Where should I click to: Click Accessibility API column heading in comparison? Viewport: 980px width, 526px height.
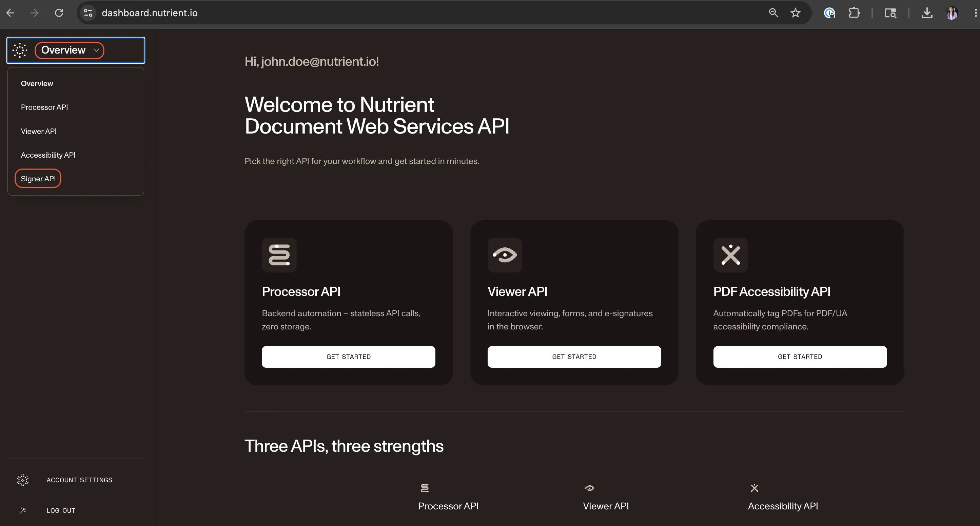pos(783,506)
